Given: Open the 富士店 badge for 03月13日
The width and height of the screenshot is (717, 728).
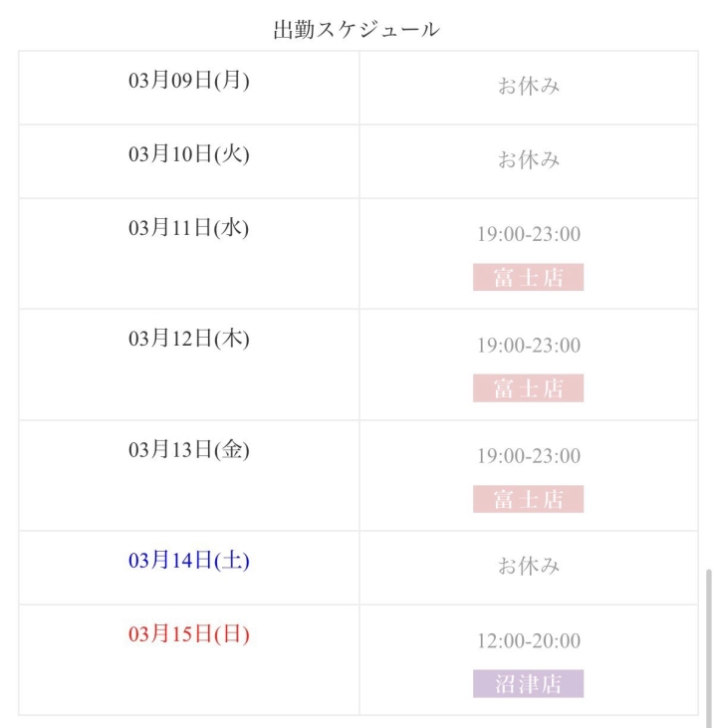Looking at the screenshot, I should (x=529, y=499).
